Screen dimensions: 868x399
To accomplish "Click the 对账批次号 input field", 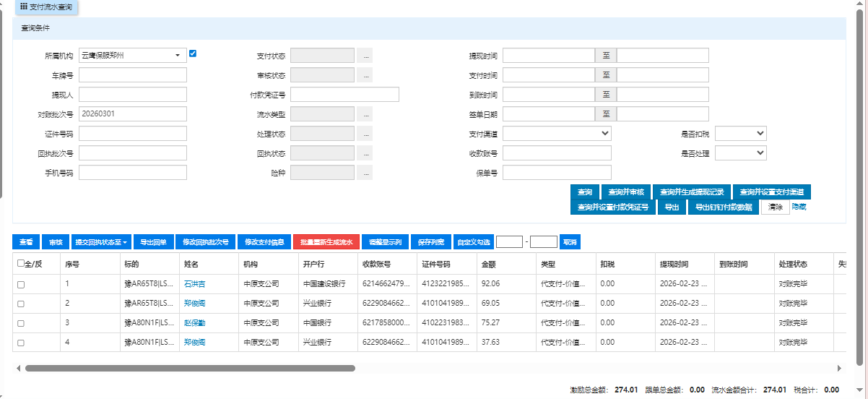I will click(133, 114).
